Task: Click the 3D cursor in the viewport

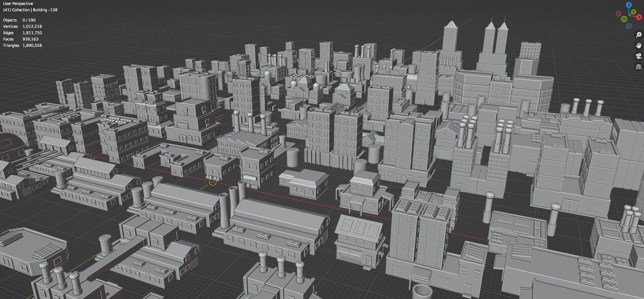Action: tap(213, 182)
